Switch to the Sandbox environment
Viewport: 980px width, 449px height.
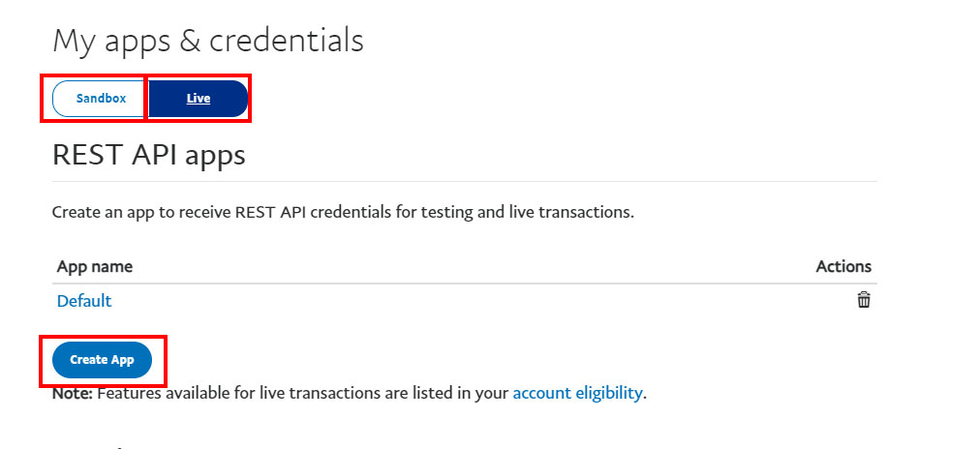(x=100, y=99)
